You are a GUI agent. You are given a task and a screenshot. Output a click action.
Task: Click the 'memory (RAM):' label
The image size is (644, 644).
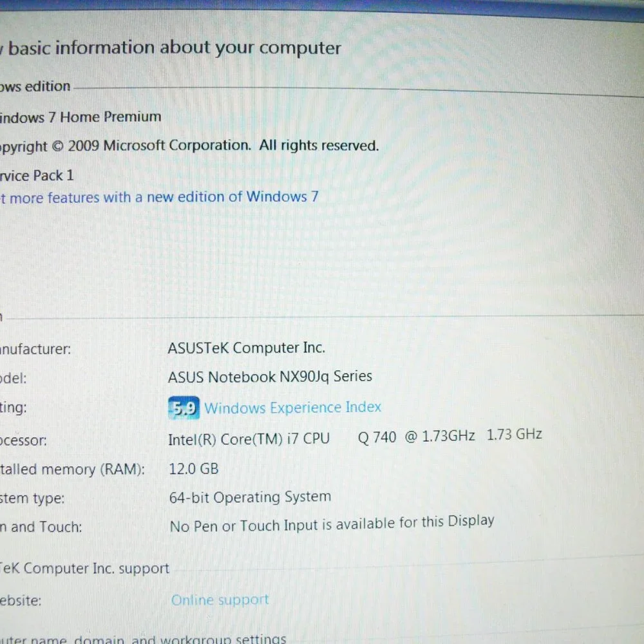(x=92, y=469)
